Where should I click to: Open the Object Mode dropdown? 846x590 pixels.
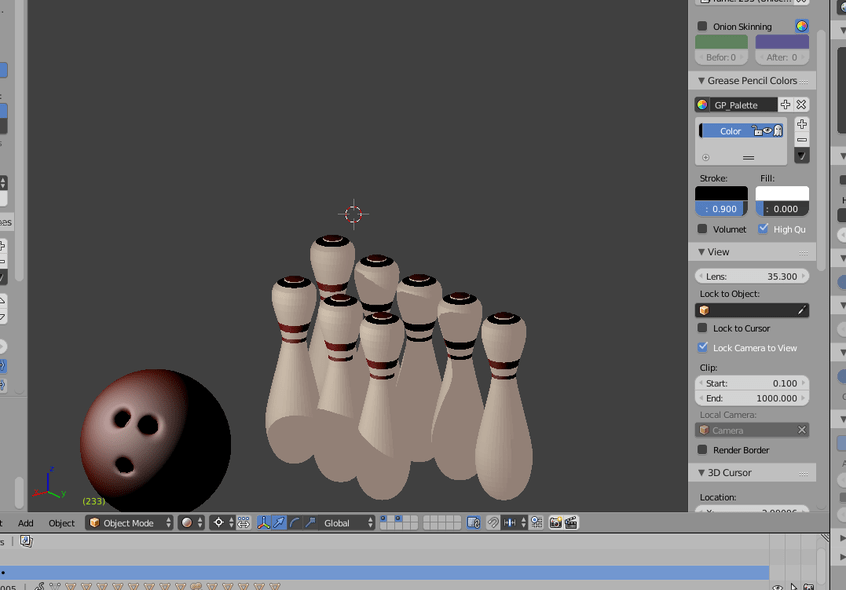point(128,522)
